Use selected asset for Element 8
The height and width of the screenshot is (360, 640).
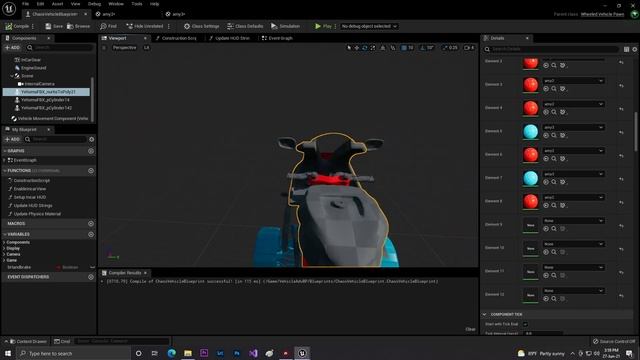click(546, 205)
